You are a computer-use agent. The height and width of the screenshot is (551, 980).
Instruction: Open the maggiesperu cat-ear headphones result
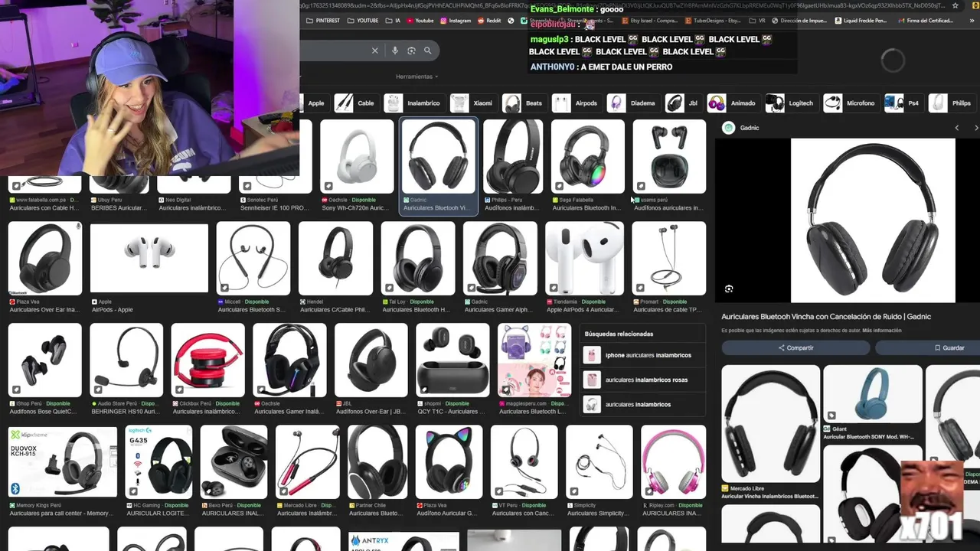coord(534,360)
